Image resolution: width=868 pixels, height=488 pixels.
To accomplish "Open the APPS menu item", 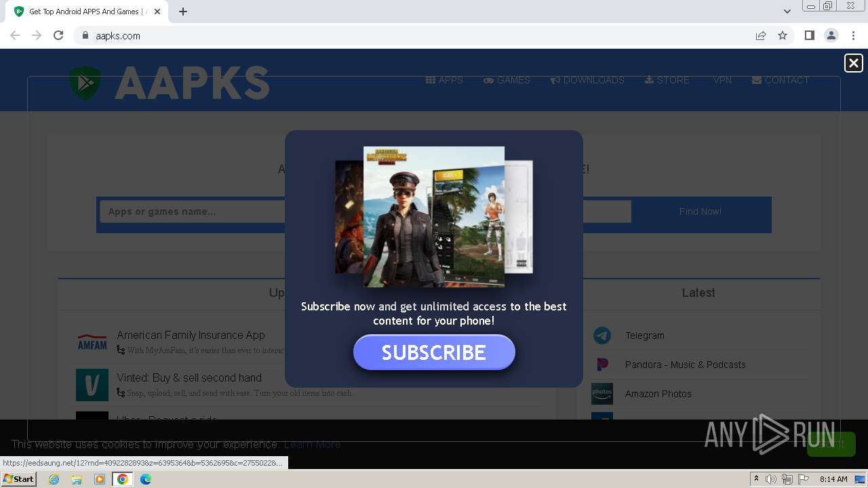I will coord(444,80).
